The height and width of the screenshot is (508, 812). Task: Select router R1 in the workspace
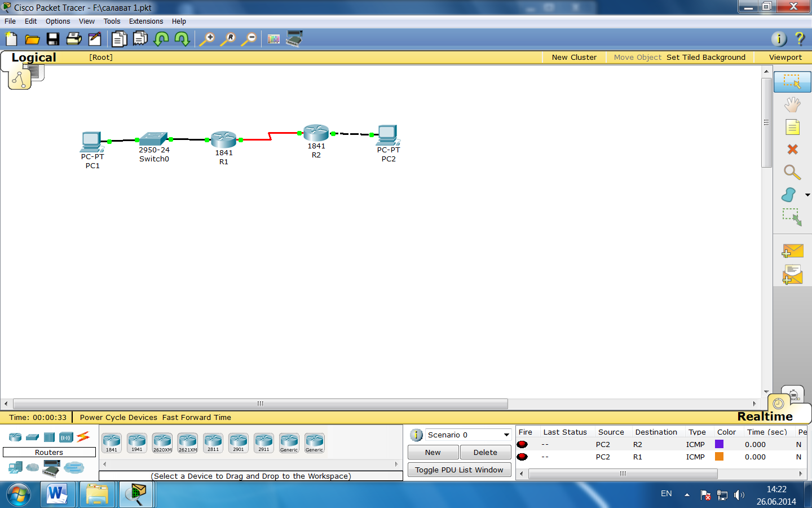[x=224, y=140]
